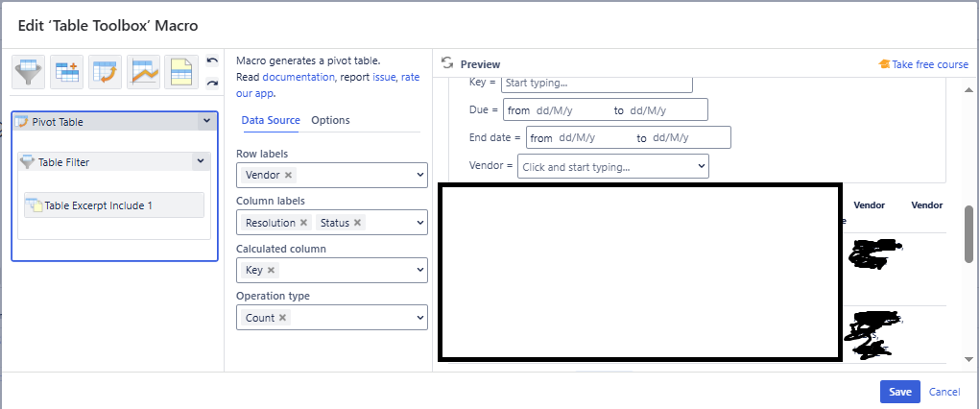Viewport: 980px width, 409px height.
Task: Open the report issue link
Action: 384,77
